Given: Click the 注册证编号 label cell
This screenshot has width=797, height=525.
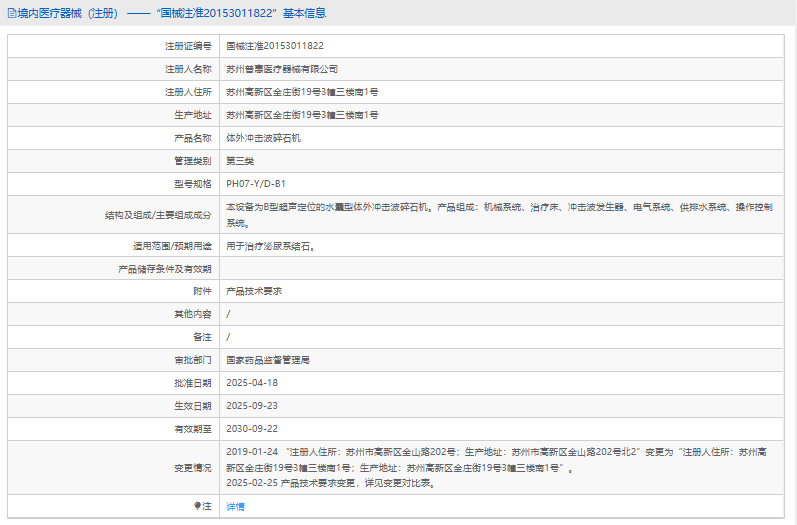Looking at the screenshot, I should [x=113, y=46].
